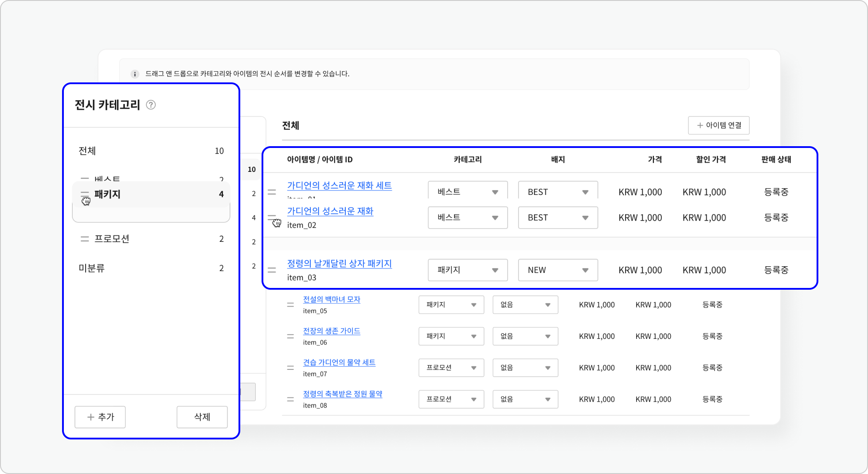868x474 pixels.
Task: Open BEST badge dropdown for item_02
Action: (x=558, y=218)
